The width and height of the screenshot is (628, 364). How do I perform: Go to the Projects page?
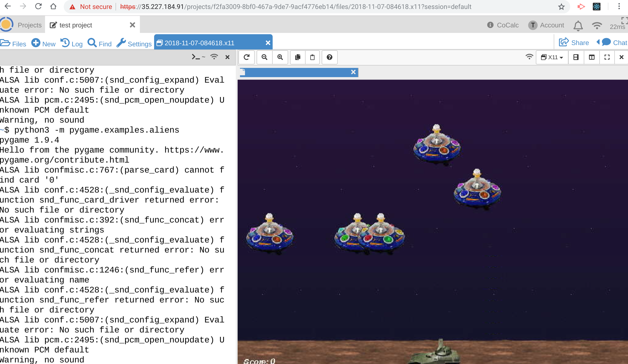pyautogui.click(x=30, y=25)
